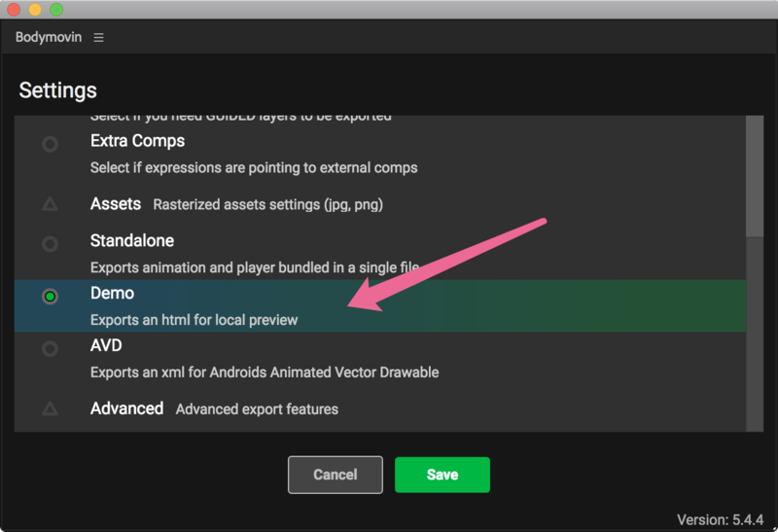Click the Extra Comps option title
Screen dimensions: 778x532
pos(137,141)
